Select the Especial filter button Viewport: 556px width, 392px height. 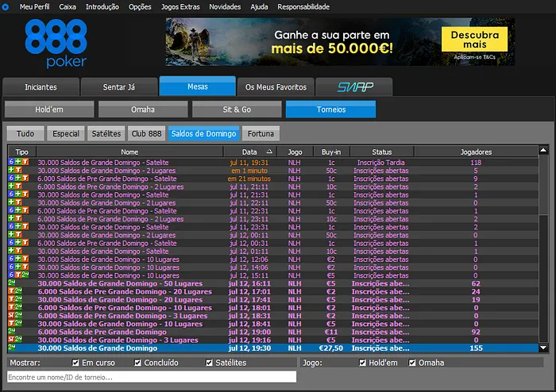coord(66,133)
